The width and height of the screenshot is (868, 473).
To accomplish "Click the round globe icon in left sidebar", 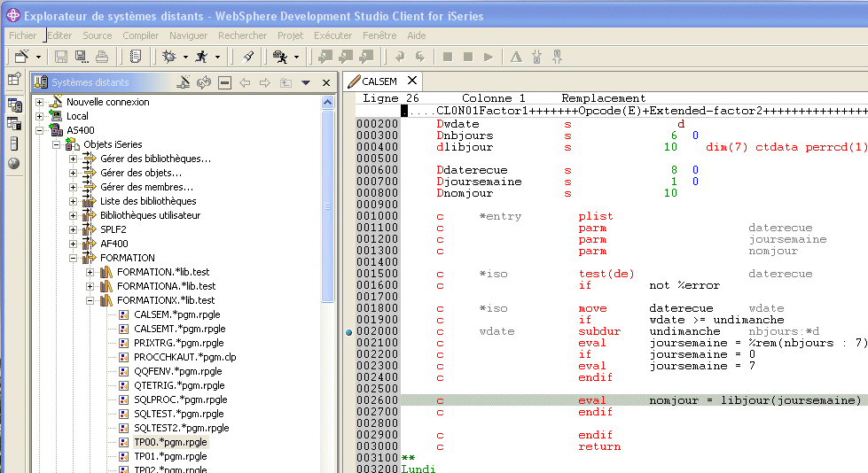I will point(14,163).
